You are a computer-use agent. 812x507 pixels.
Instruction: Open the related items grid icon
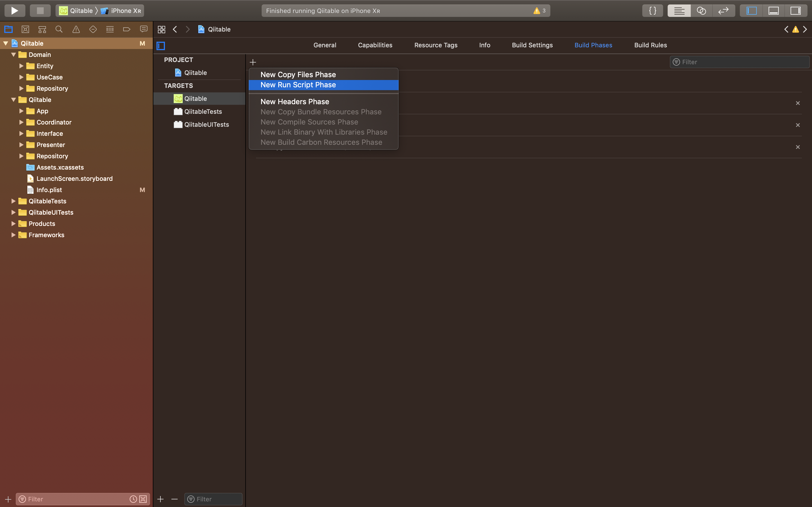[161, 30]
